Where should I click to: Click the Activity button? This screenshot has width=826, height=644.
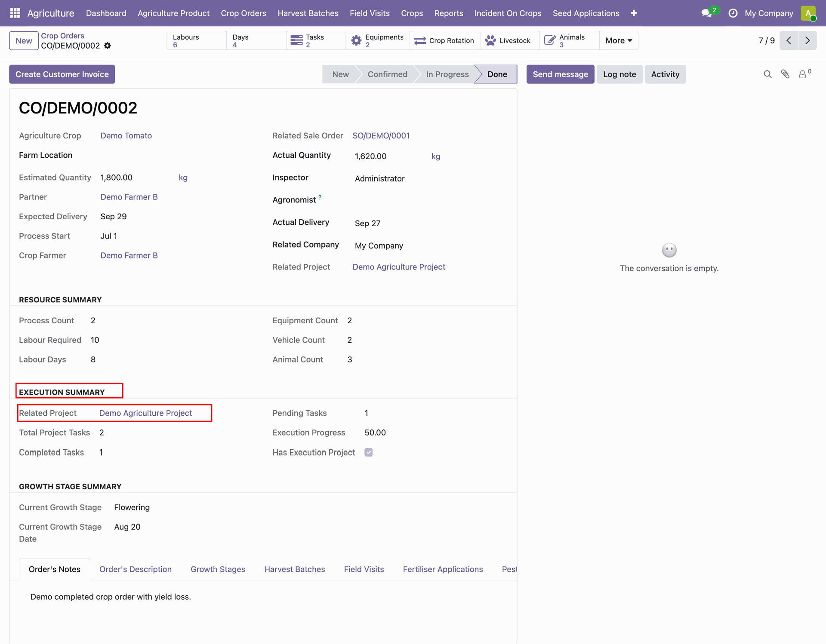click(x=665, y=74)
